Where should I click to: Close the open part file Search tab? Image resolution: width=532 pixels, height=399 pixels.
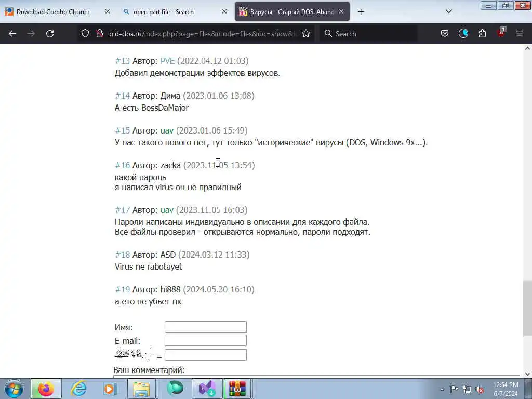coord(224,11)
